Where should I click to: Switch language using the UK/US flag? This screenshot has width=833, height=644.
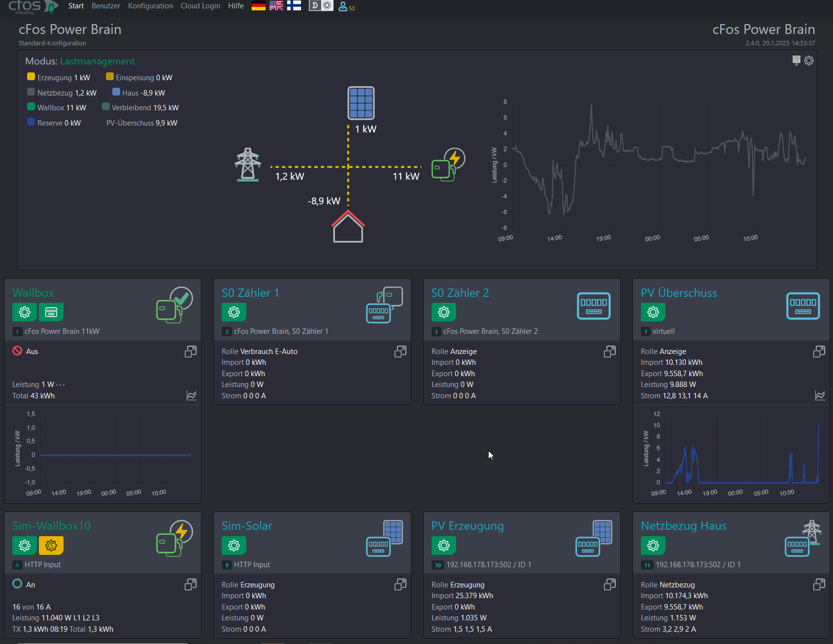click(x=276, y=6)
